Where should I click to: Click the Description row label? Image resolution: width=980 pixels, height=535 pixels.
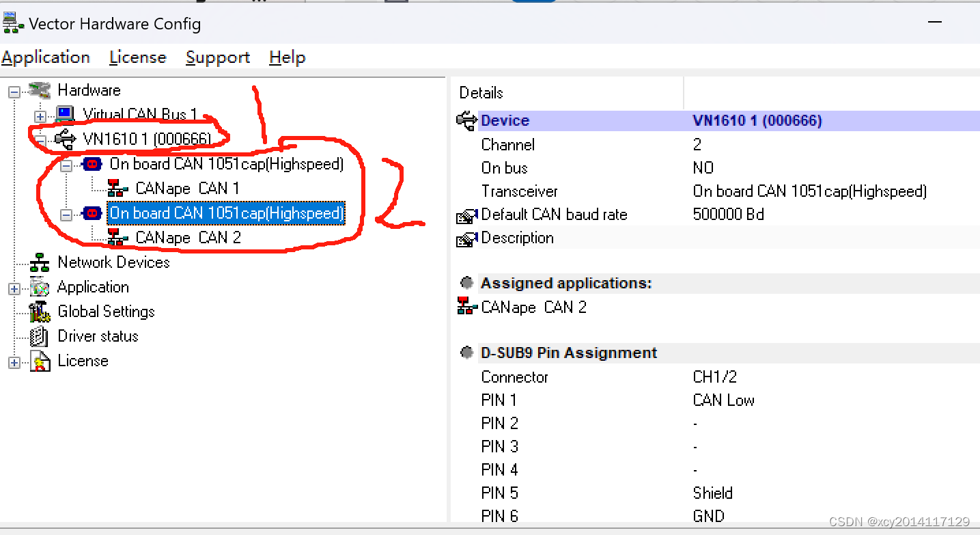tap(517, 238)
